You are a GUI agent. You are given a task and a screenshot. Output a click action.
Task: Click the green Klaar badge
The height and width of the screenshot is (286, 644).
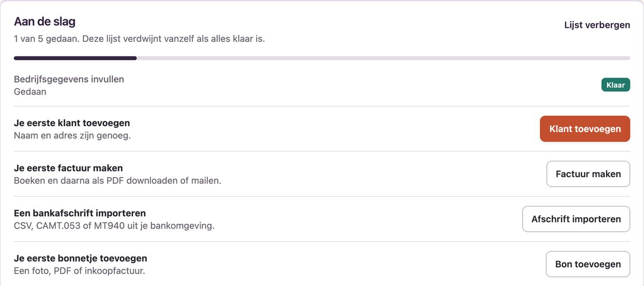point(616,85)
